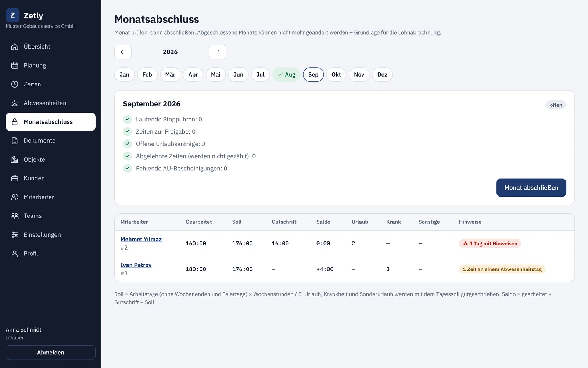Image resolution: width=588 pixels, height=368 pixels.
Task: Click the Profil person icon
Action: pyautogui.click(x=15, y=253)
